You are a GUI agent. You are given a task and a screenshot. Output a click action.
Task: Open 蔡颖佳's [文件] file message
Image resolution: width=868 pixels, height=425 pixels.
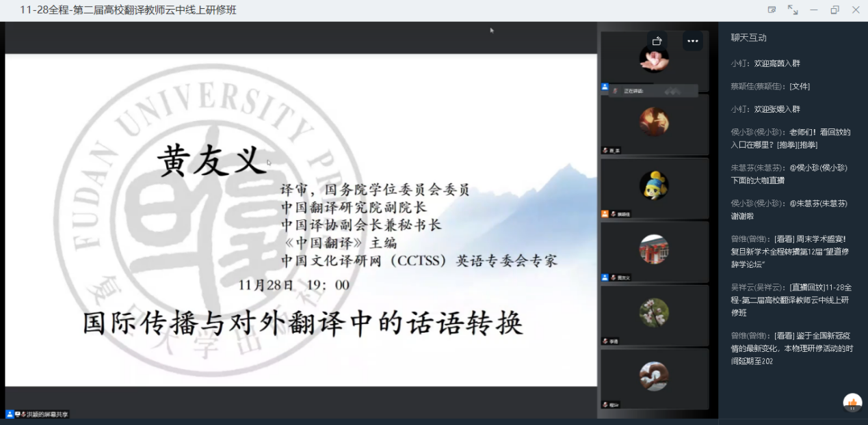pyautogui.click(x=800, y=86)
